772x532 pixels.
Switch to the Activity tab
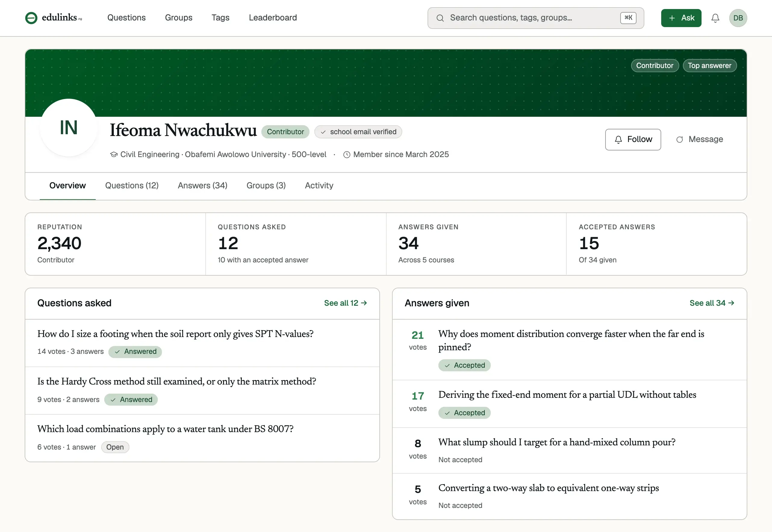coord(319,186)
